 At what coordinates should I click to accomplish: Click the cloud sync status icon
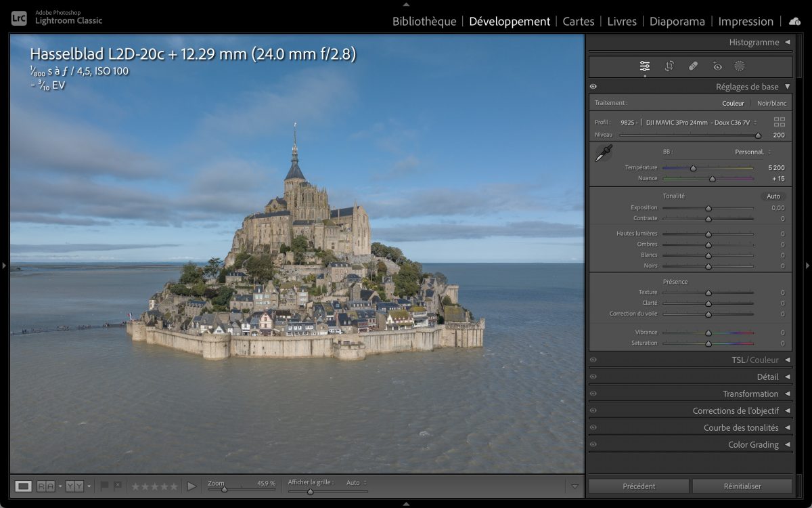click(x=794, y=21)
